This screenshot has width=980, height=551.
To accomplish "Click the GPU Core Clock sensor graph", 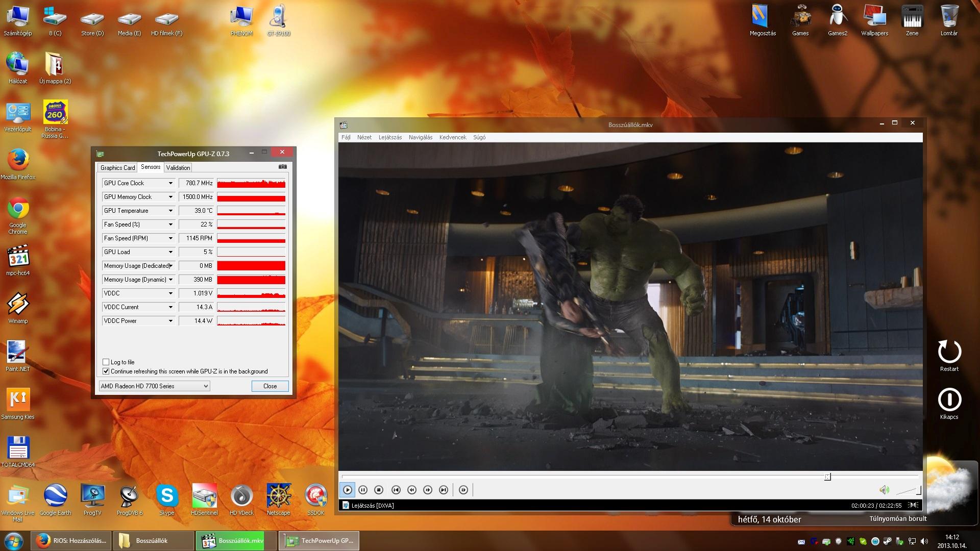I will pyautogui.click(x=251, y=183).
